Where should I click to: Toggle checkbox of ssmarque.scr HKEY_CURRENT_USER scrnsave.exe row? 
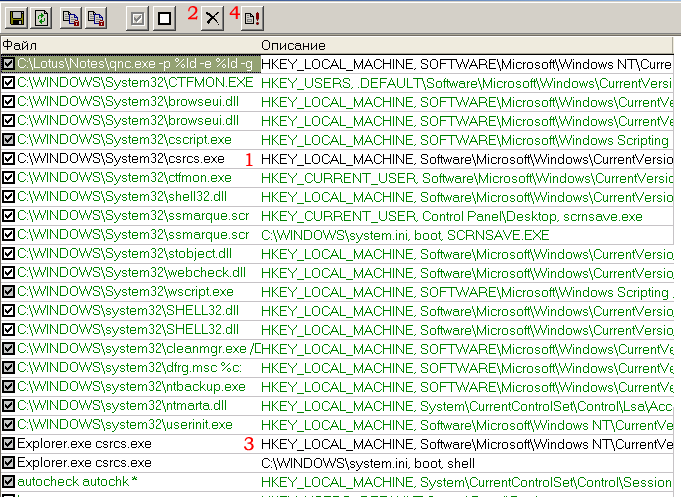click(8, 215)
